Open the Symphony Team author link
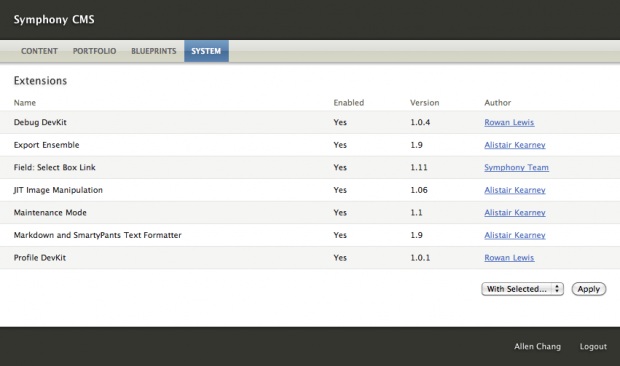 516,167
